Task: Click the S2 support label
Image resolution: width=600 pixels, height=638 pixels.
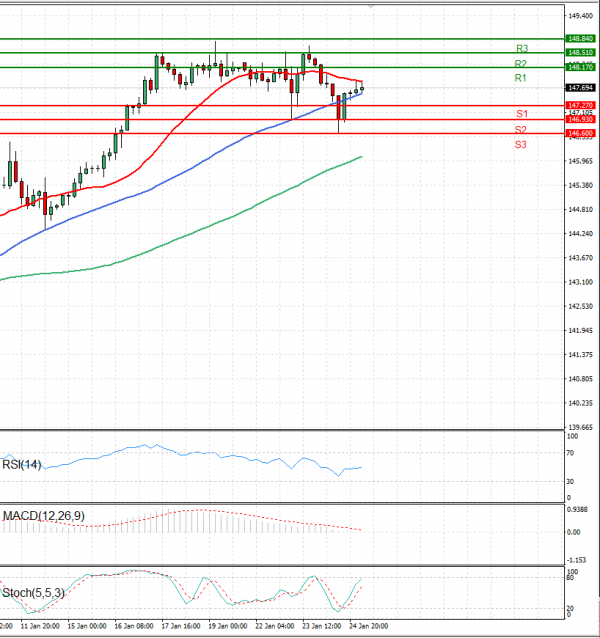Action: point(521,130)
